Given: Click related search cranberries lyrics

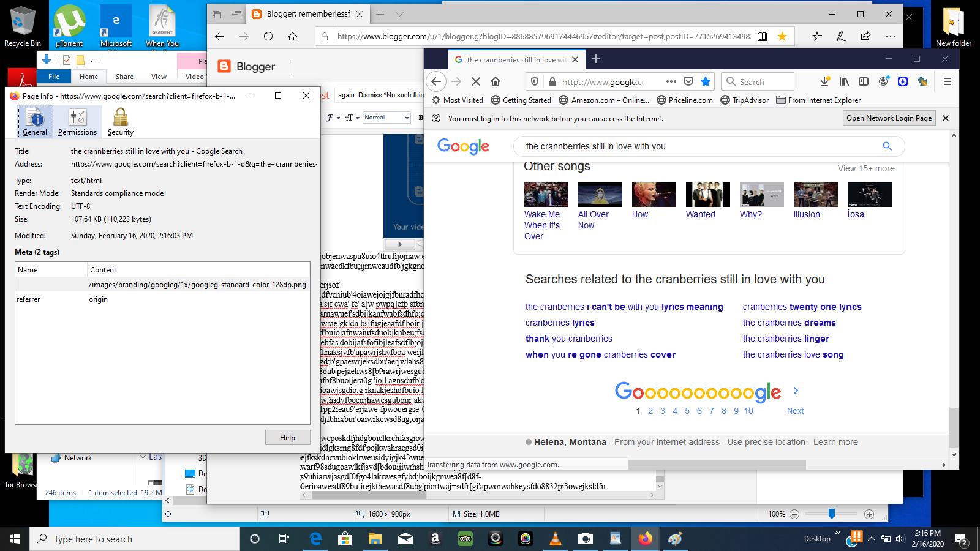Looking at the screenshot, I should pyautogui.click(x=560, y=323).
